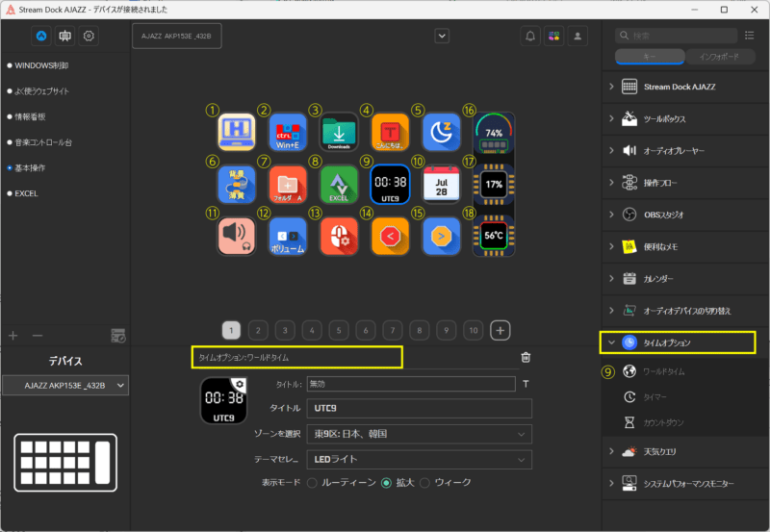Go to page 2
This screenshot has height=532, width=770.
(258, 330)
